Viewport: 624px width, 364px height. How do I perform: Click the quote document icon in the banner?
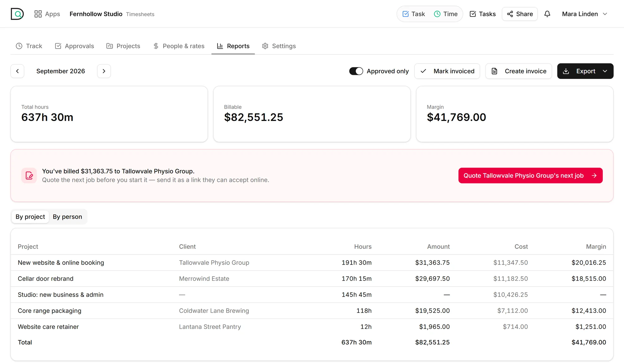pos(29,176)
